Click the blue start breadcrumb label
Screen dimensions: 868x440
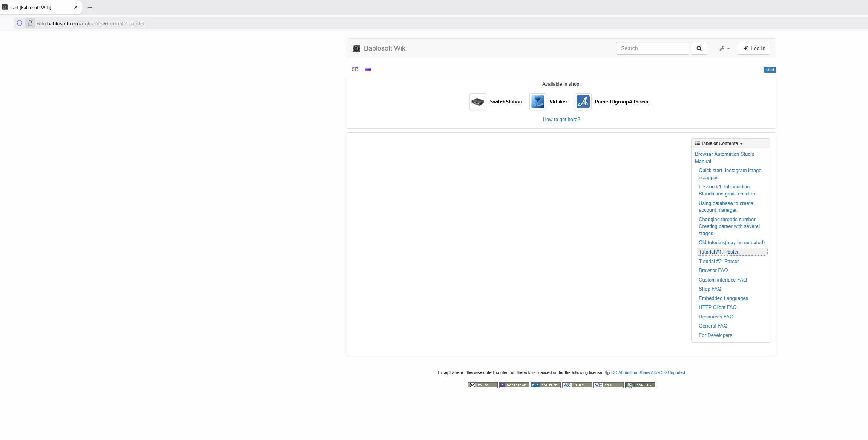[770, 70]
